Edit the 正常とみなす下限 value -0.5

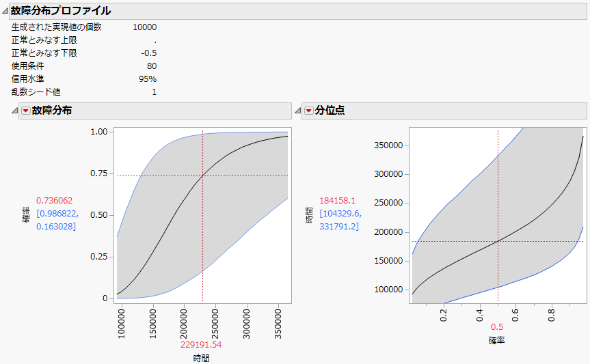click(x=149, y=53)
